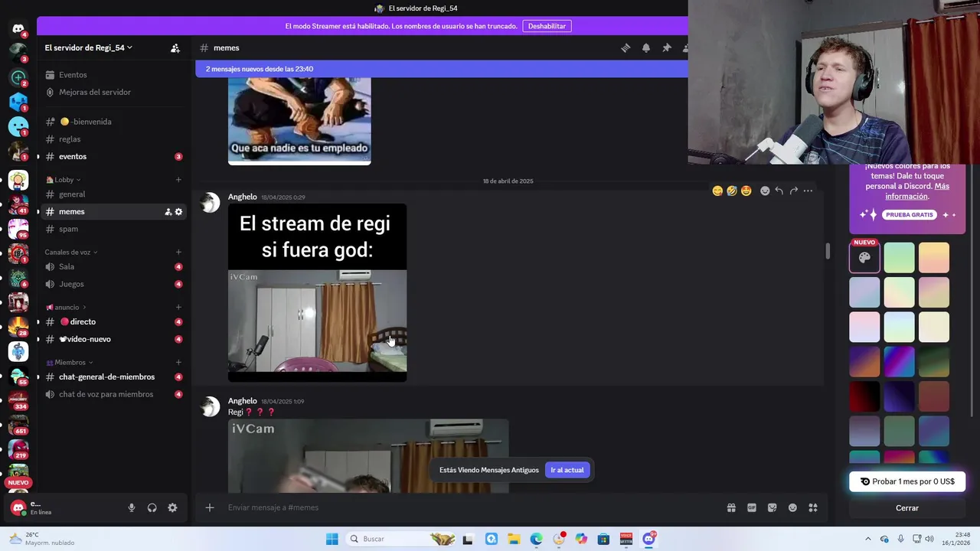Forward the message arrow icon
Viewport: 980px width, 551px height.
[793, 191]
